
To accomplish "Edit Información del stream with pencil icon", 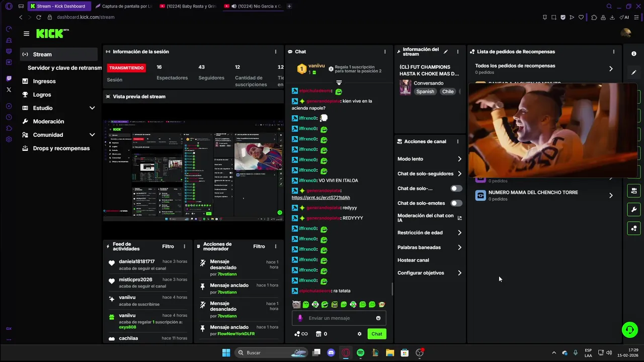I will point(446,52).
